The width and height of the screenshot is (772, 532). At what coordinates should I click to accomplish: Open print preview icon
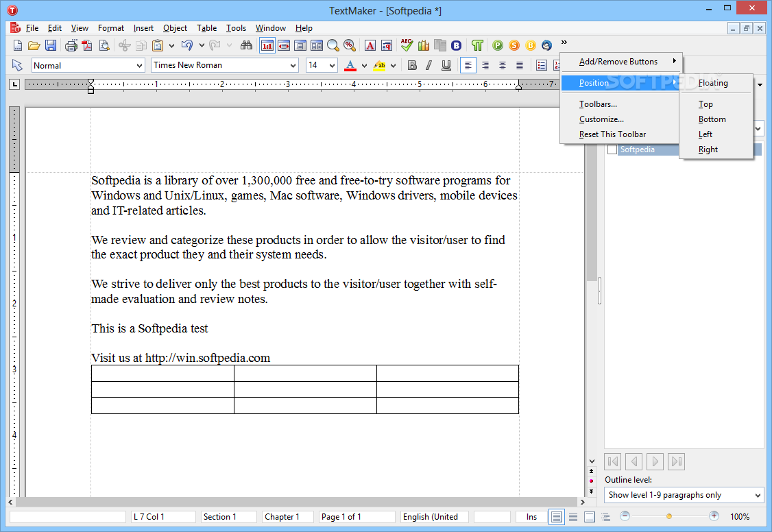point(104,46)
